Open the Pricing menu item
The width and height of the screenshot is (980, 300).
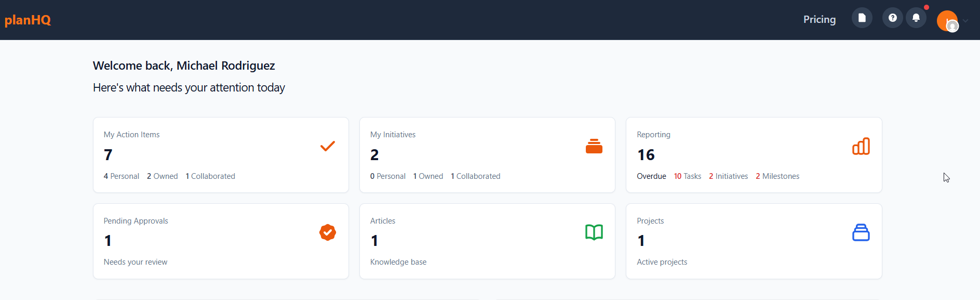819,20
